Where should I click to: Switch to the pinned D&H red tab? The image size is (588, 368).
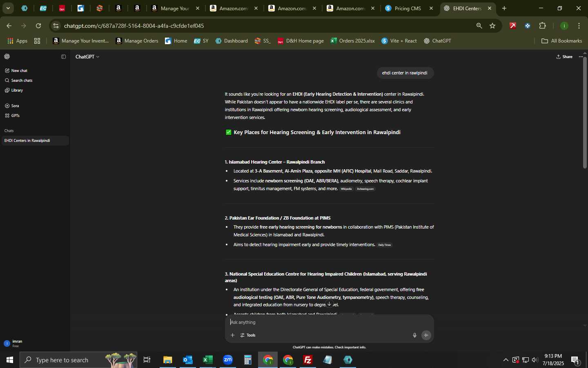(62, 8)
